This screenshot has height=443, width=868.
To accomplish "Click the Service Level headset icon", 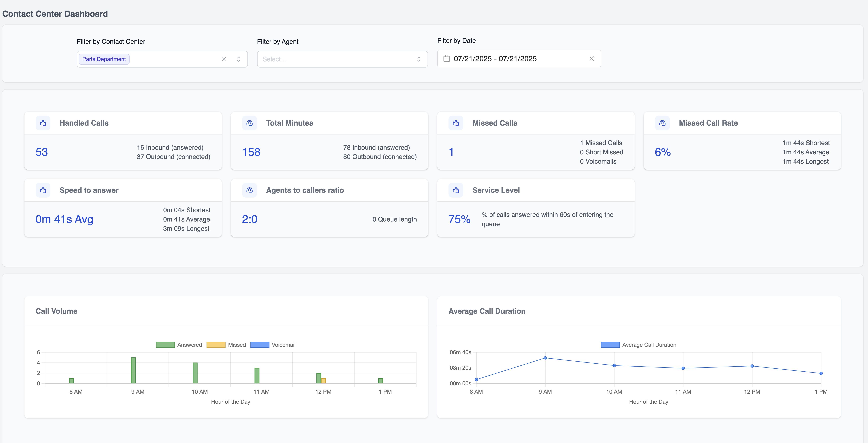I will [456, 190].
